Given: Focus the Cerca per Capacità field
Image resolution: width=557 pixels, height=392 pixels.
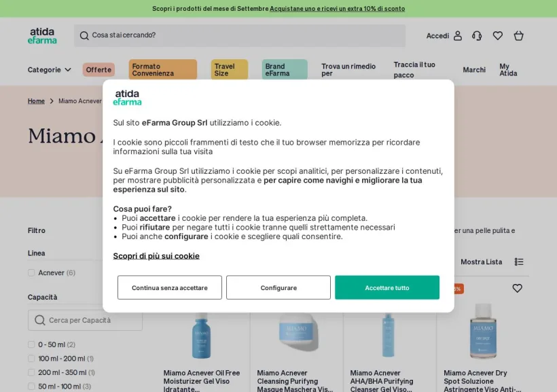Looking at the screenshot, I should pyautogui.click(x=86, y=320).
